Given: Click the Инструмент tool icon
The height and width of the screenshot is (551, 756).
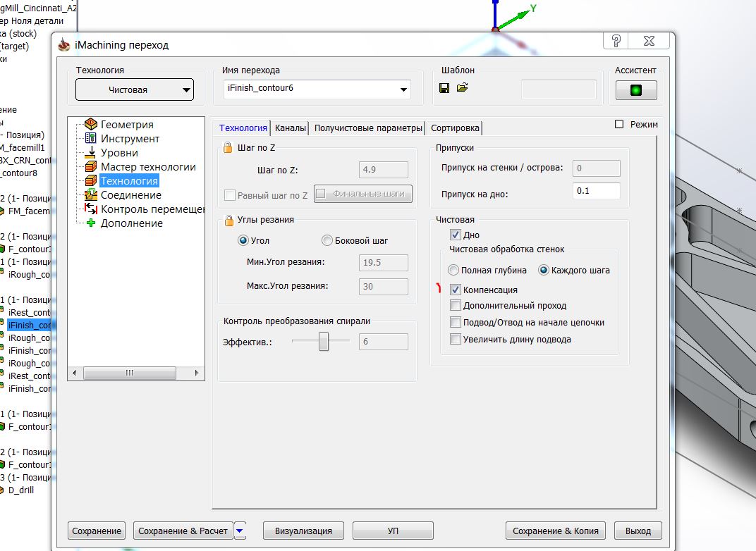Looking at the screenshot, I should click(x=91, y=138).
